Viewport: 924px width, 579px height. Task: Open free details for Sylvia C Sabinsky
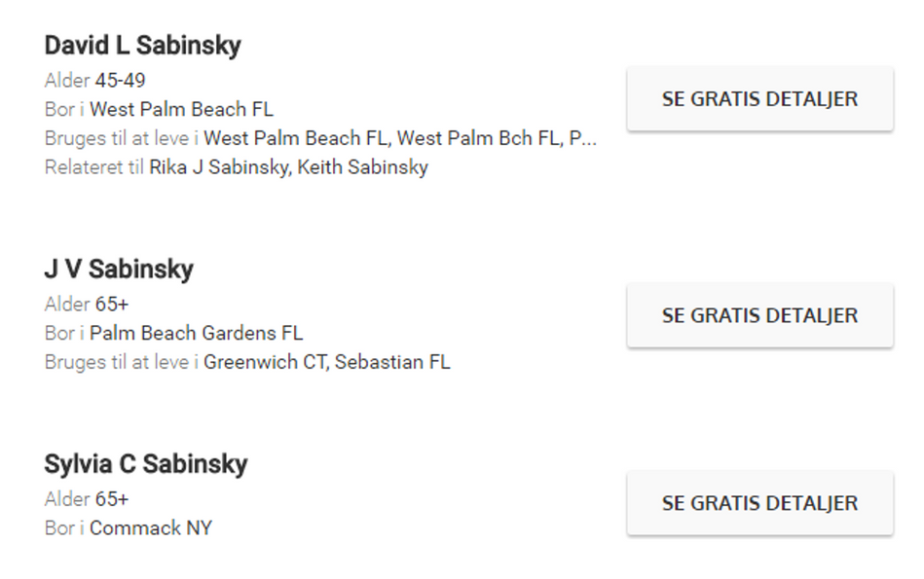click(759, 504)
